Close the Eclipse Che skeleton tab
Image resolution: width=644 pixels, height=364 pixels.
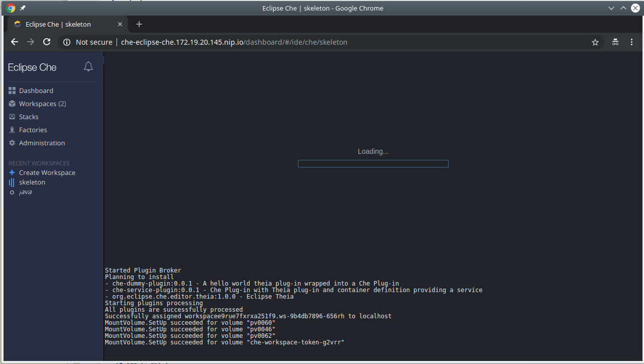pyautogui.click(x=120, y=24)
